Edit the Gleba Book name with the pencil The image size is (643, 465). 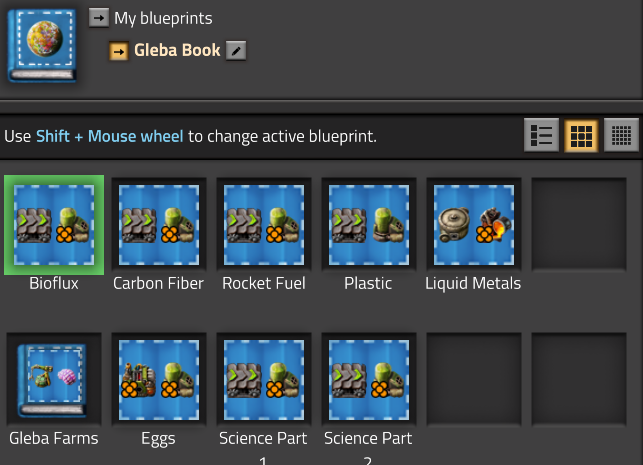click(236, 51)
